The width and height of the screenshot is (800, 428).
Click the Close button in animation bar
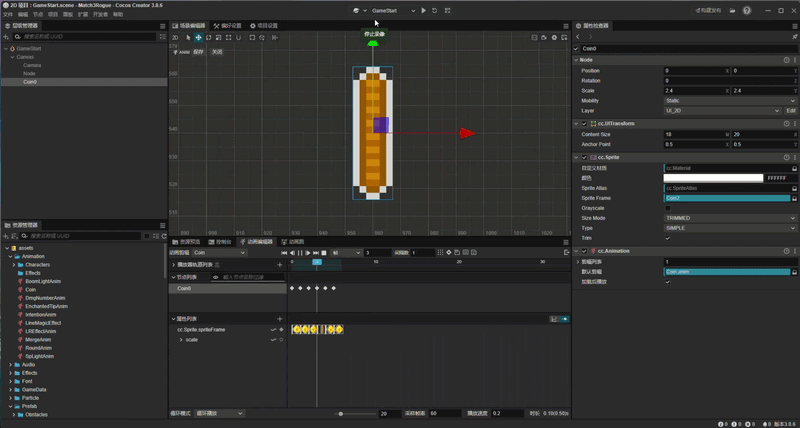pos(217,52)
